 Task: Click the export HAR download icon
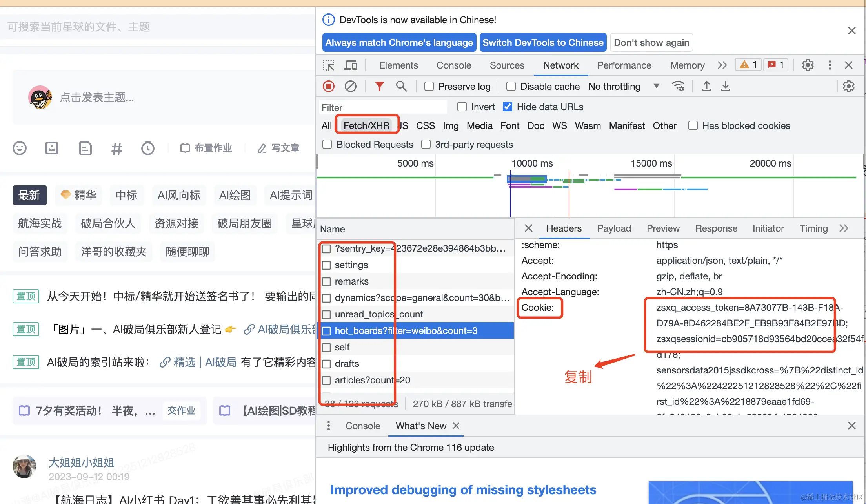[x=726, y=86]
